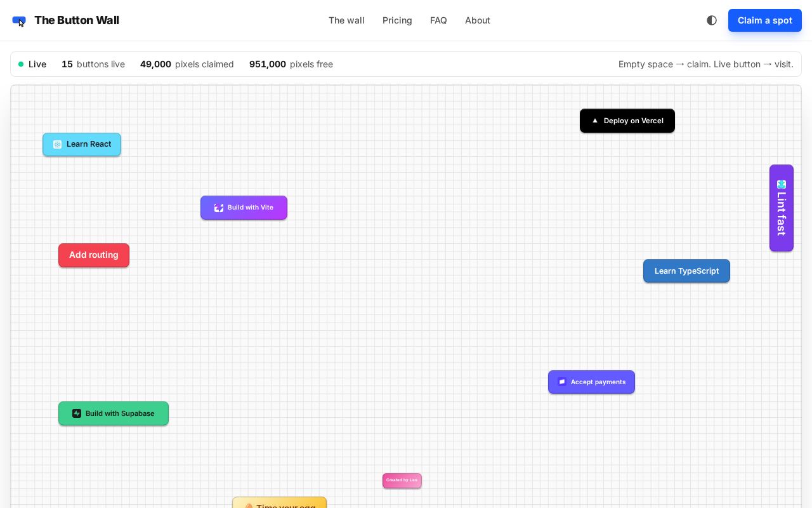The image size is (812, 508).
Task: Toggle the dark/light theme
Action: coord(712,20)
